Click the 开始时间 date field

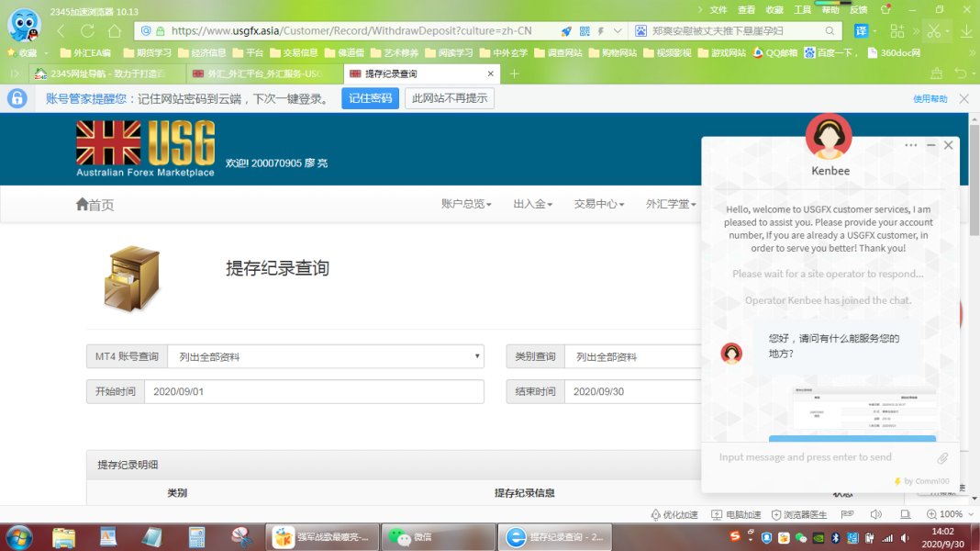(x=313, y=391)
